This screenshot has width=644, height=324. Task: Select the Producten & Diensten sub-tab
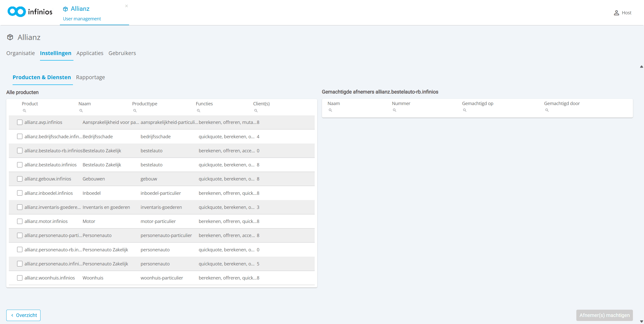42,77
